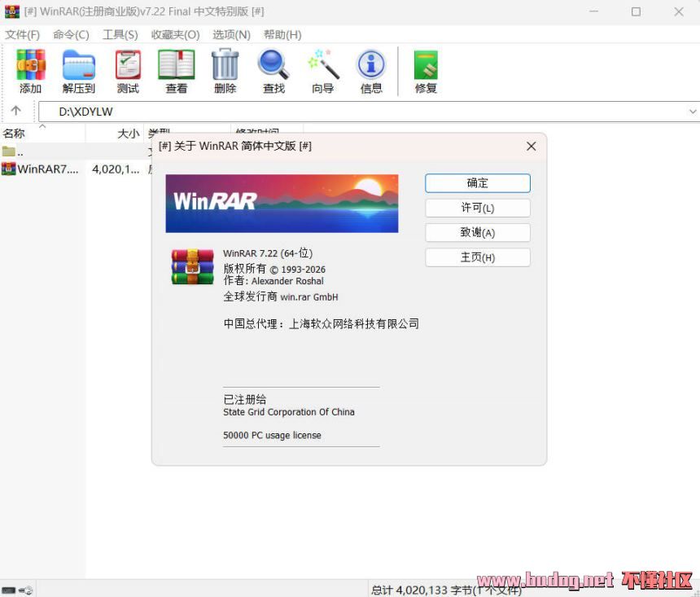Image resolution: width=700 pixels, height=597 pixels.
Task: Open the Tools (工具) menu
Action: [x=120, y=35]
